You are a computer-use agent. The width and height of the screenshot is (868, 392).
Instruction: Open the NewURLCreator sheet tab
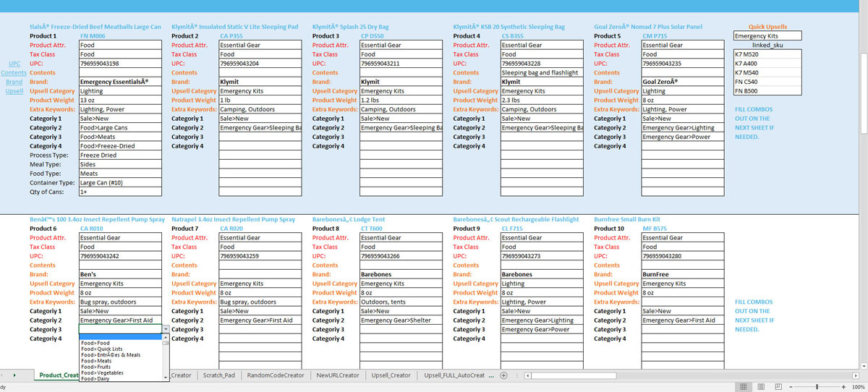click(338, 375)
